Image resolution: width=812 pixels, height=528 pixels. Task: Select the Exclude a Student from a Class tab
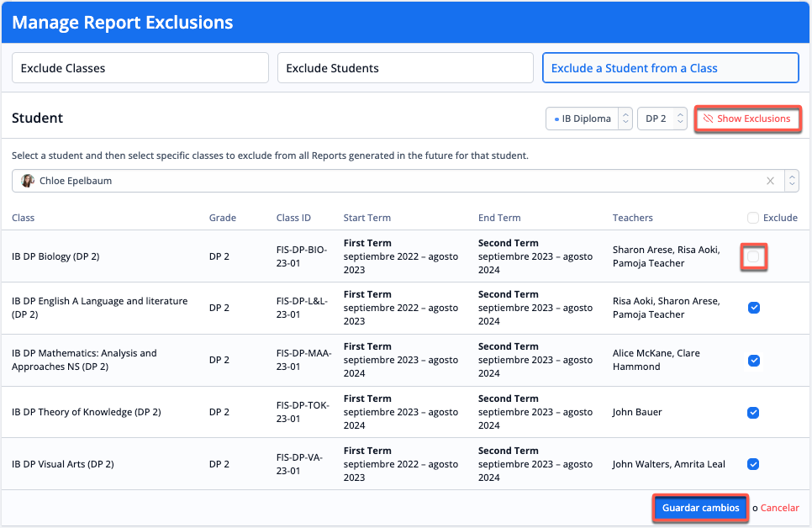(x=670, y=68)
